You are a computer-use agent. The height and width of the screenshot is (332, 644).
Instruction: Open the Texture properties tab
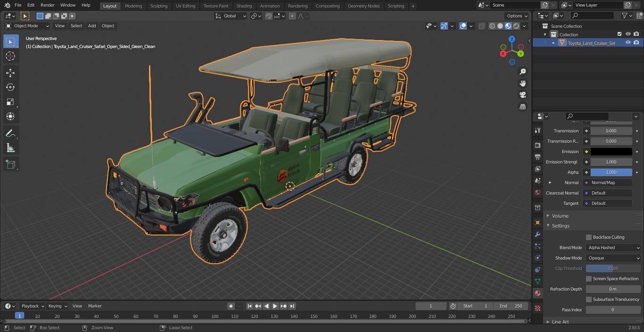537,308
